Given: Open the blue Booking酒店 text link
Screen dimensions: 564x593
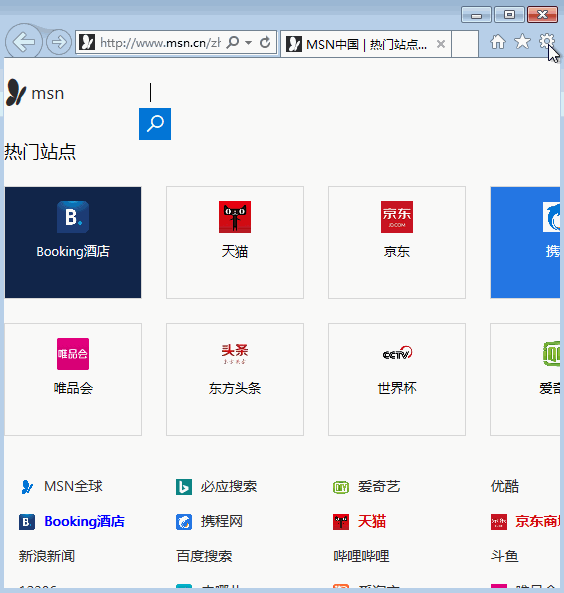Looking at the screenshot, I should click(84, 522).
